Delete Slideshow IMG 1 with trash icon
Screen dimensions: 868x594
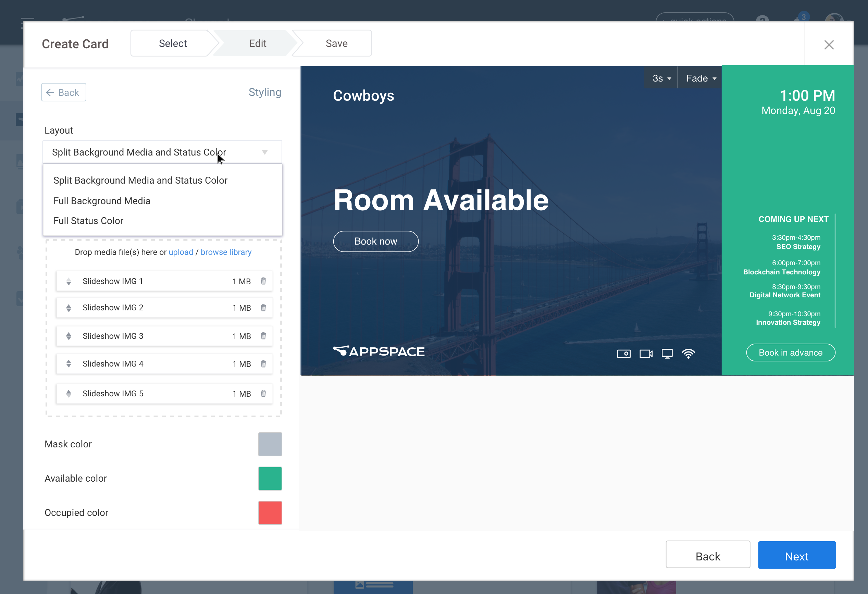263,281
